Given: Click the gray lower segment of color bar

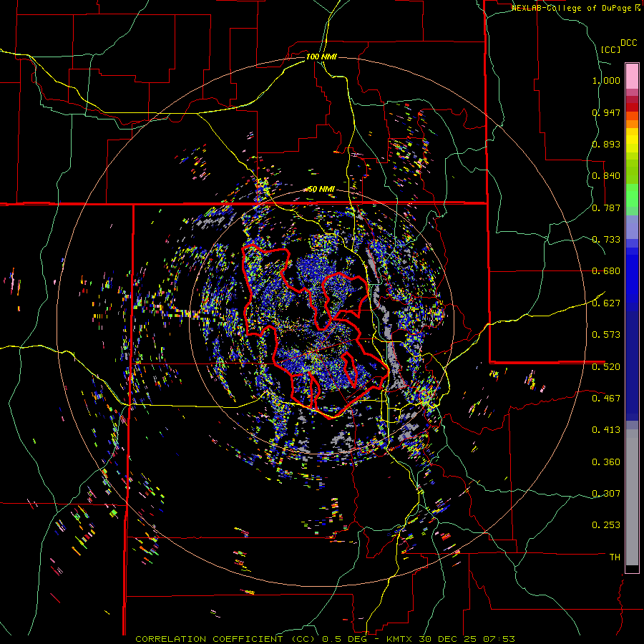Looking at the screenshot, I should (x=632, y=497).
